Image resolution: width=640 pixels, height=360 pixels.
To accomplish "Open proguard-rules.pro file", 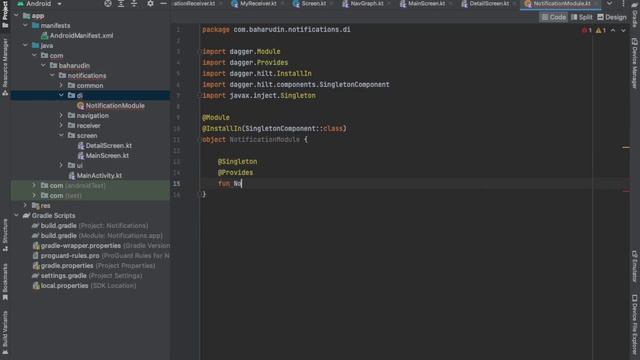I will (101, 256).
